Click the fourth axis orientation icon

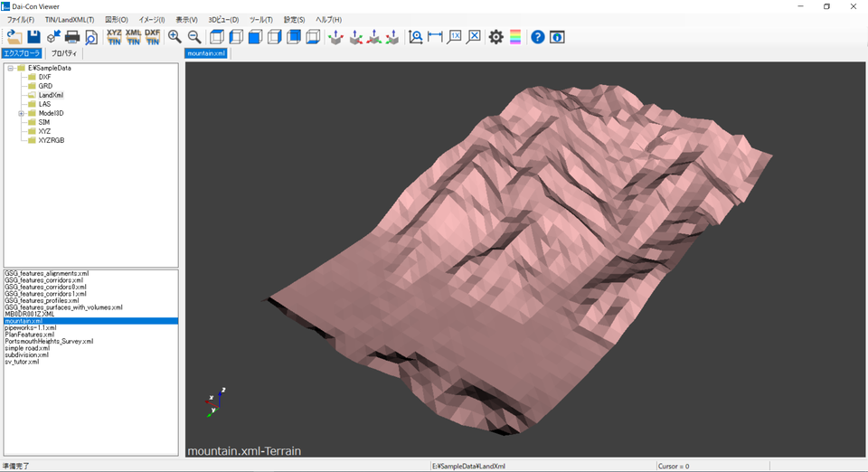[392, 37]
